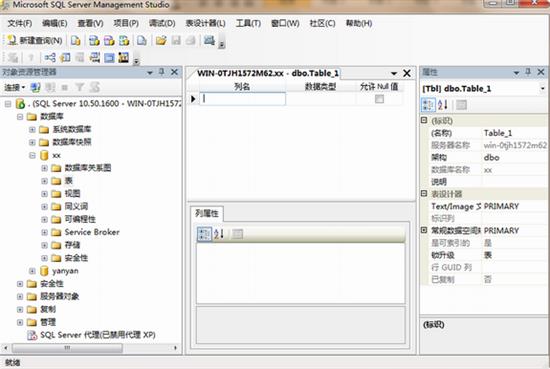Click the 架构 value dbo
This screenshot has height=369, width=550.
(491, 157)
